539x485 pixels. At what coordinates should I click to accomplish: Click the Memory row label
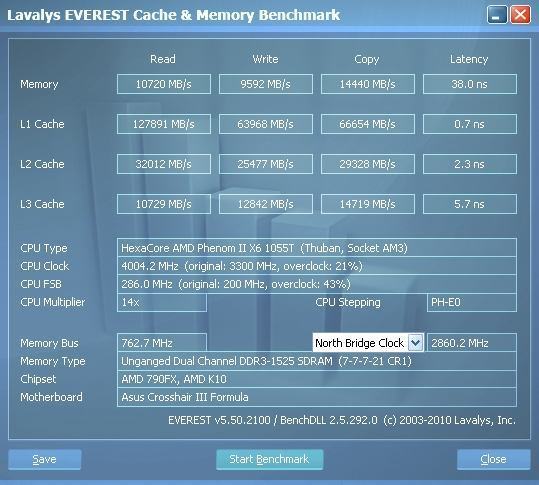tap(39, 84)
